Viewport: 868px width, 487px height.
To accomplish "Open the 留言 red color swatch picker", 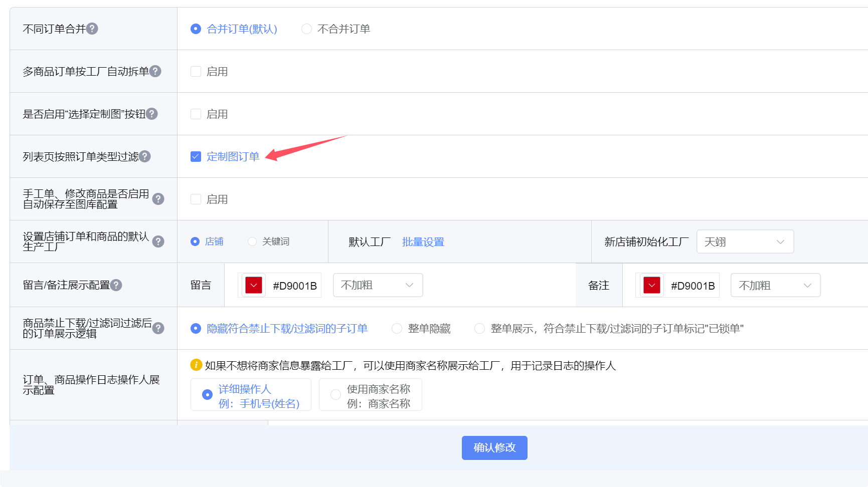I will coord(254,286).
